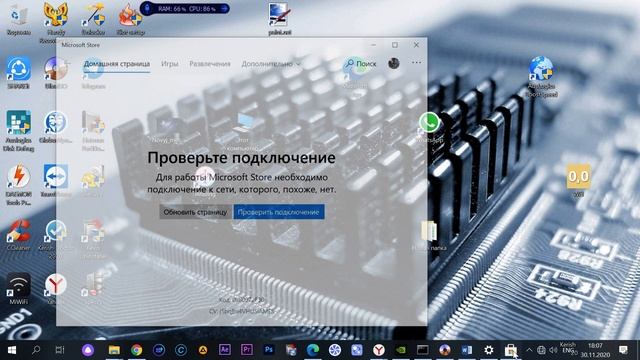Open the network globe tray icon
This screenshot has height=360, width=640.
point(541,350)
